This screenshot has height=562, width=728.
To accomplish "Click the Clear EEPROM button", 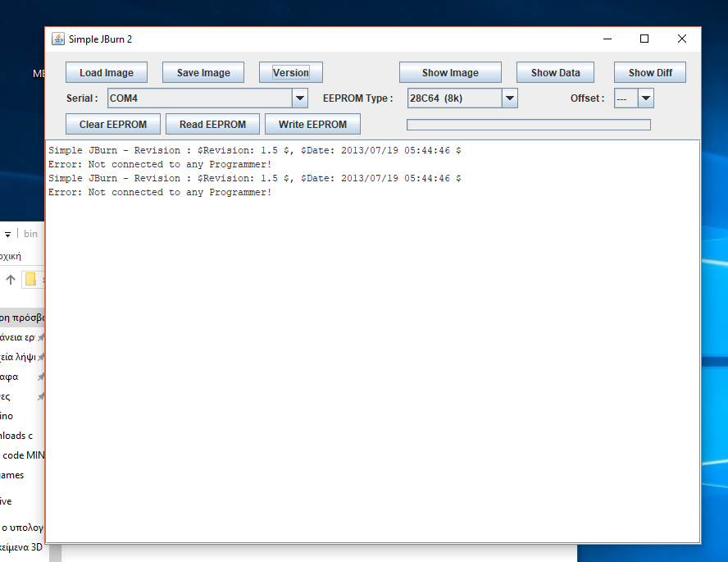I will coord(113,125).
